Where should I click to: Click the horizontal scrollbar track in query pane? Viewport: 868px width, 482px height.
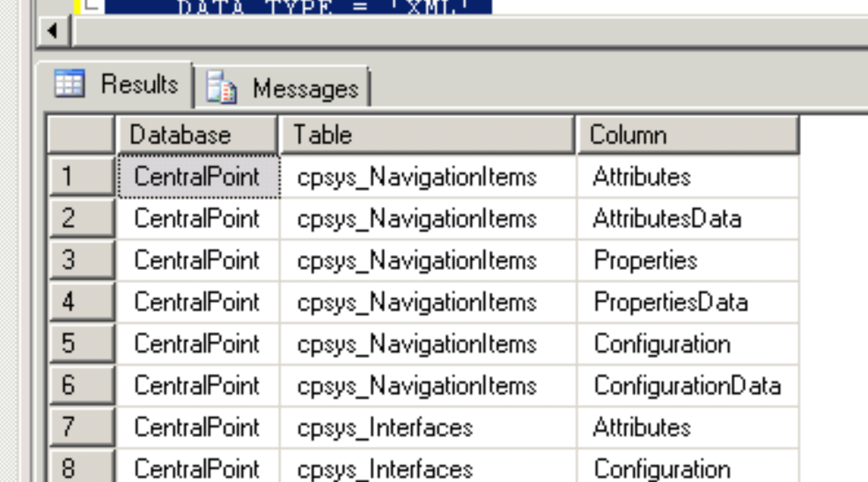[469, 31]
